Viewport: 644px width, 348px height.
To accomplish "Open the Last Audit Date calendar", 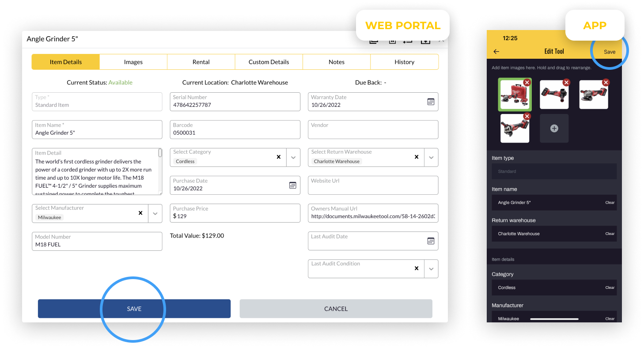I will tap(431, 241).
